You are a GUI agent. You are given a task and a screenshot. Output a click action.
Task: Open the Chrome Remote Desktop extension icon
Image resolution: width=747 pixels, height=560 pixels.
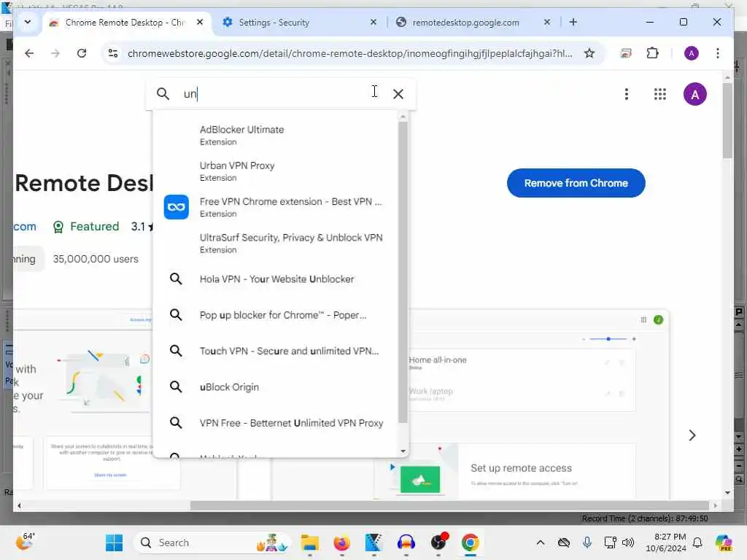click(625, 53)
